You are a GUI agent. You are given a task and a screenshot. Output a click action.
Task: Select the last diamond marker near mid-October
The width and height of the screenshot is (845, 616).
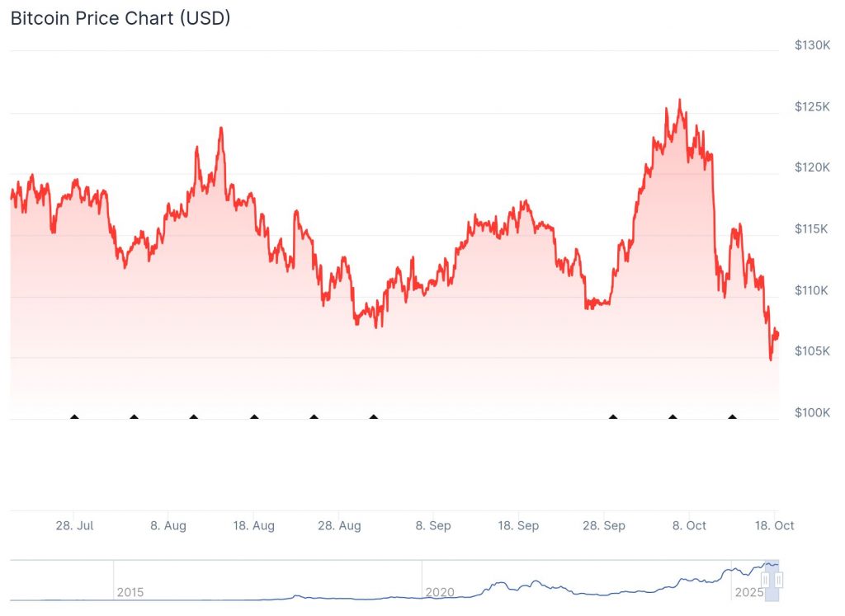point(732,417)
